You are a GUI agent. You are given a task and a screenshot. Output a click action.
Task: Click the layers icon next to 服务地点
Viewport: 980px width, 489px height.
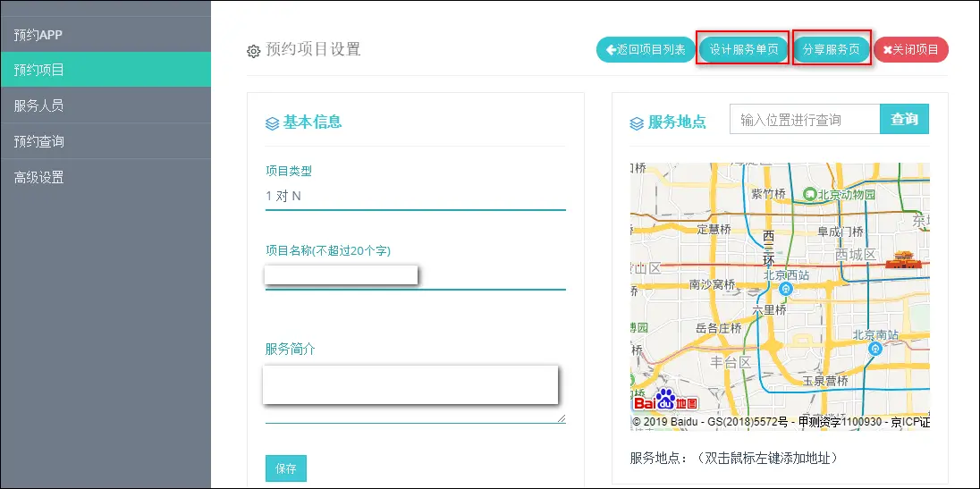[637, 123]
